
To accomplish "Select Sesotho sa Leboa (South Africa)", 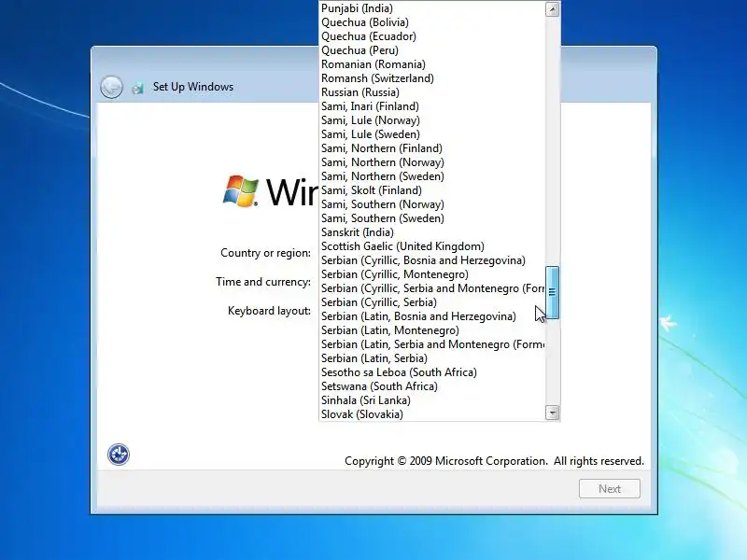I will (x=432, y=372).
